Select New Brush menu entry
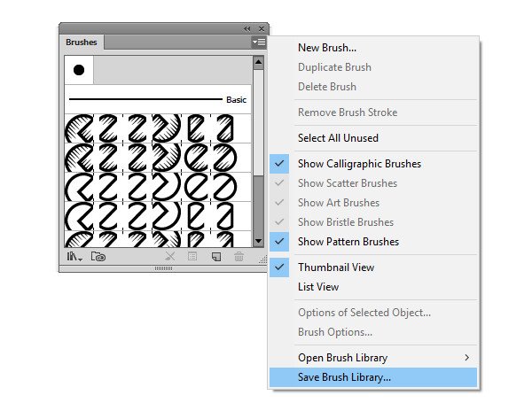Image resolution: width=532 pixels, height=403 pixels. (326, 48)
